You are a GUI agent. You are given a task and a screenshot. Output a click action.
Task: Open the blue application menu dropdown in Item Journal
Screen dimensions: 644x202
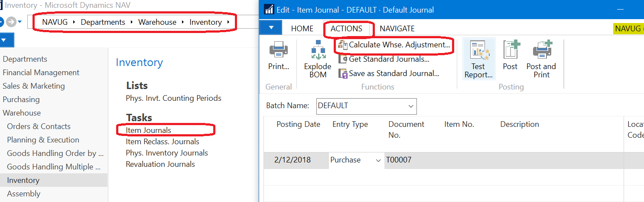(271, 28)
